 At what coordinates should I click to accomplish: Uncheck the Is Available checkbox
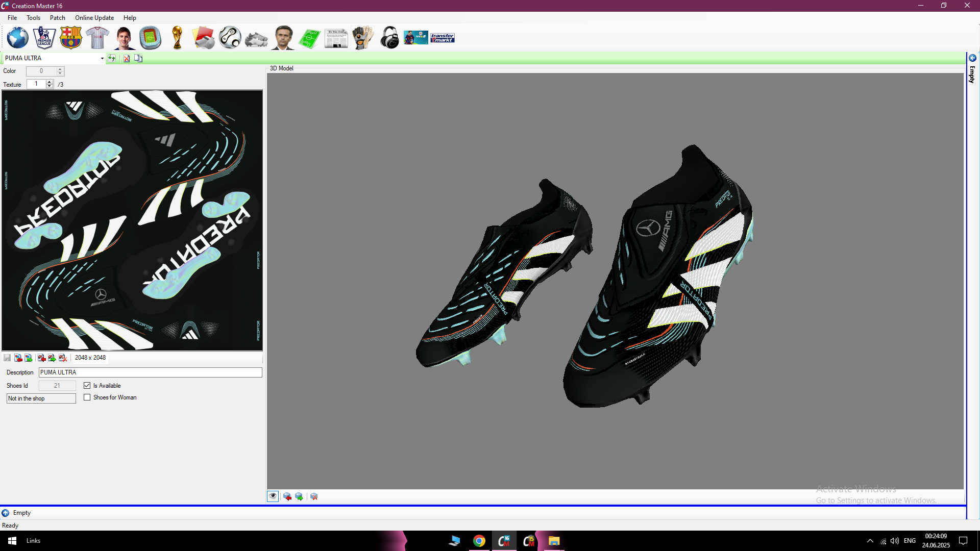click(87, 386)
